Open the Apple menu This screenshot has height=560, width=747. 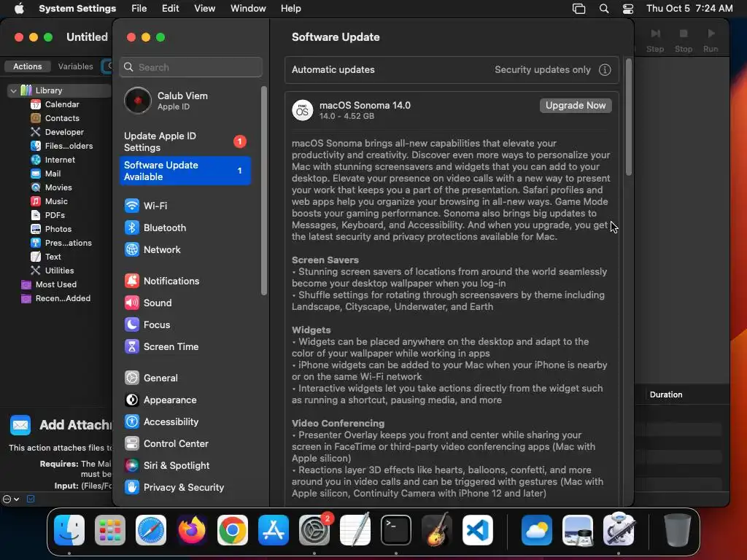click(19, 9)
